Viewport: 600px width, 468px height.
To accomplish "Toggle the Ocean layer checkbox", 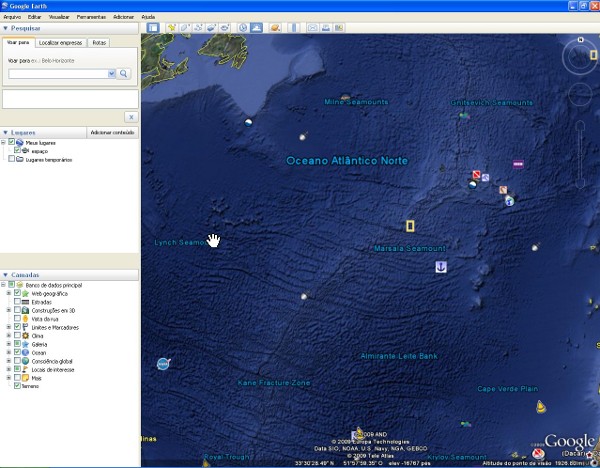I will (18, 353).
